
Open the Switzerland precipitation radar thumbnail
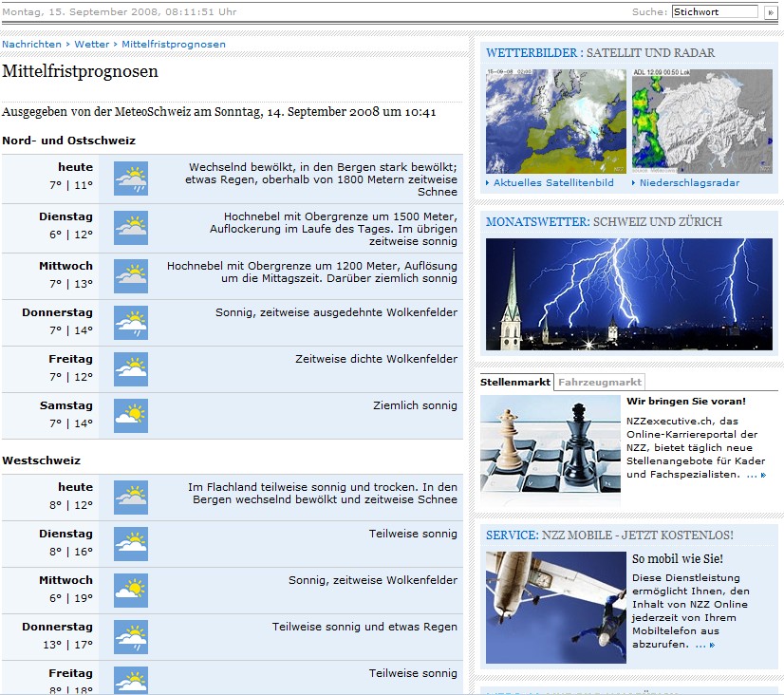point(701,121)
